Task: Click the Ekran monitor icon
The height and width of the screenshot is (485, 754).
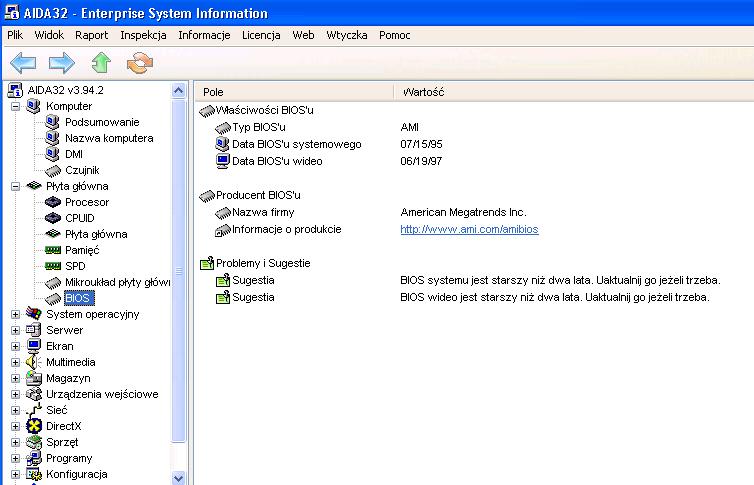Action: click(34, 346)
